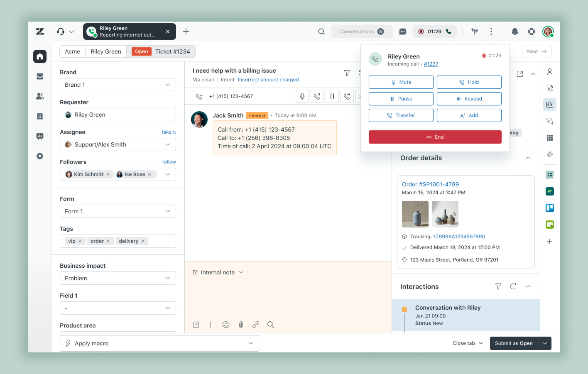Open the Views panel in the left sidebar
588x374 pixels.
click(x=39, y=76)
